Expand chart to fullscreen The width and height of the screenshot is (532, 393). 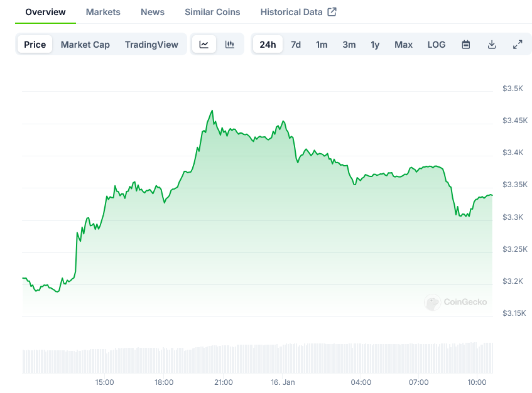[x=518, y=45]
